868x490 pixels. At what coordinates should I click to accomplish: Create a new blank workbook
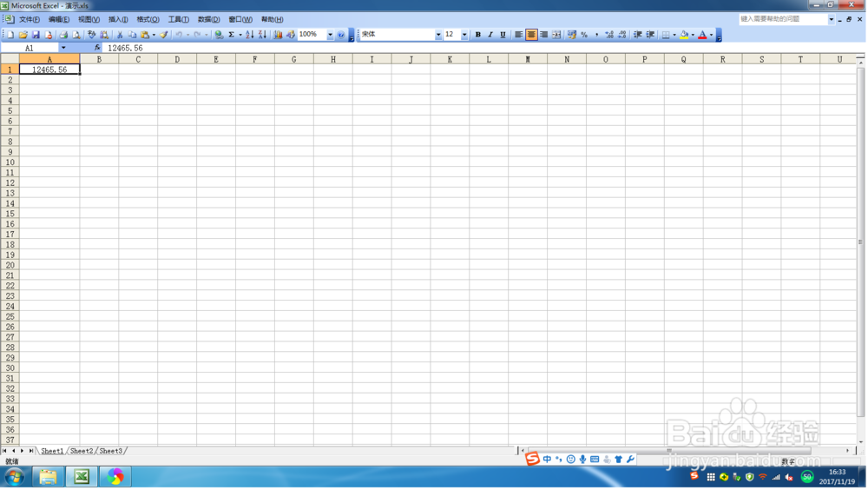10,35
